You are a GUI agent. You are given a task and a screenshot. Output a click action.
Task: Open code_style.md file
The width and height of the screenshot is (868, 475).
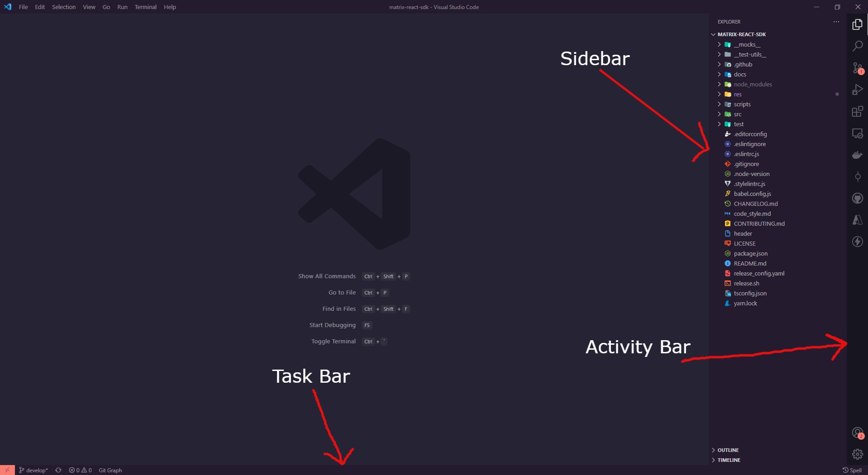[777, 214]
